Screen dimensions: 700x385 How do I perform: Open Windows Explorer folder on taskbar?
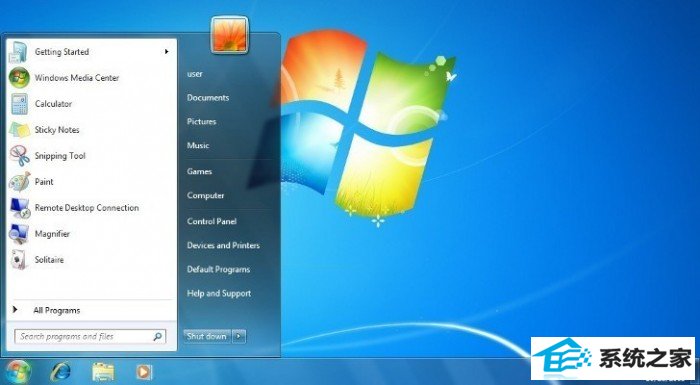tap(103, 372)
